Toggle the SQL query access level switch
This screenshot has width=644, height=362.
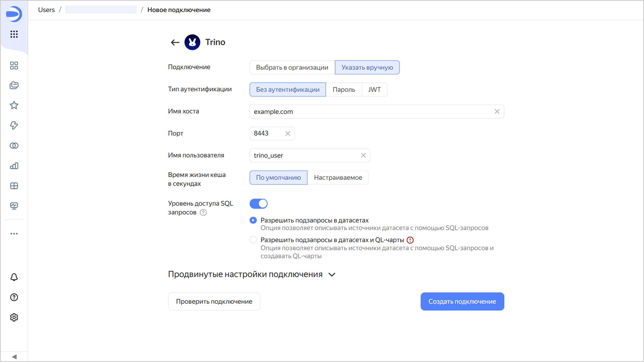pyautogui.click(x=258, y=204)
